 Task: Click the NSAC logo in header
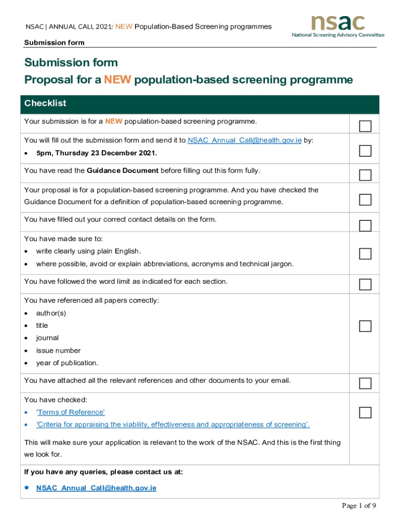pos(338,26)
